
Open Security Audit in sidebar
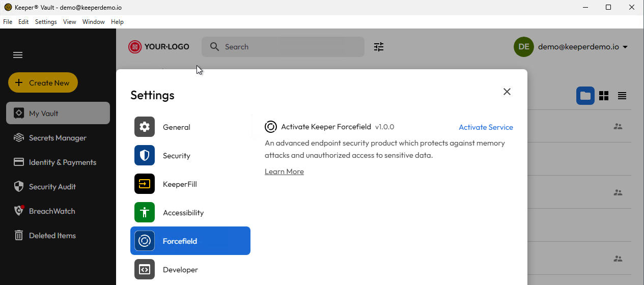coord(52,187)
